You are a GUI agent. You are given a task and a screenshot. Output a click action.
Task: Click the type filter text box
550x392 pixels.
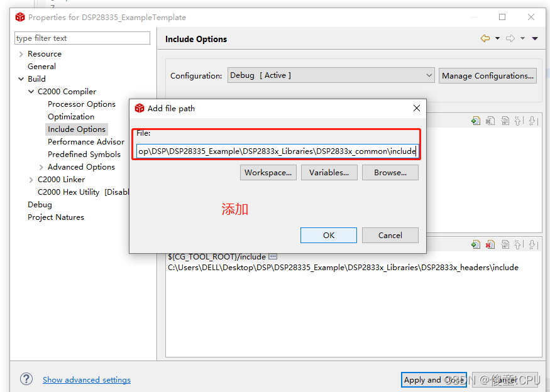[x=82, y=38]
